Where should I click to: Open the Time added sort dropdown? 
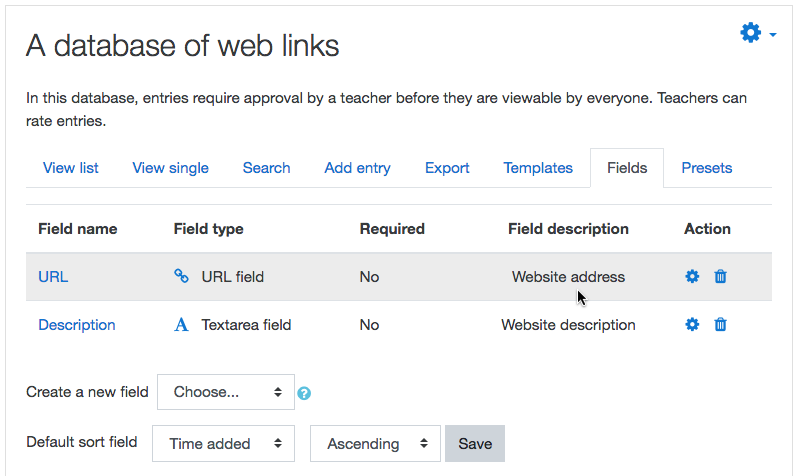click(x=223, y=443)
